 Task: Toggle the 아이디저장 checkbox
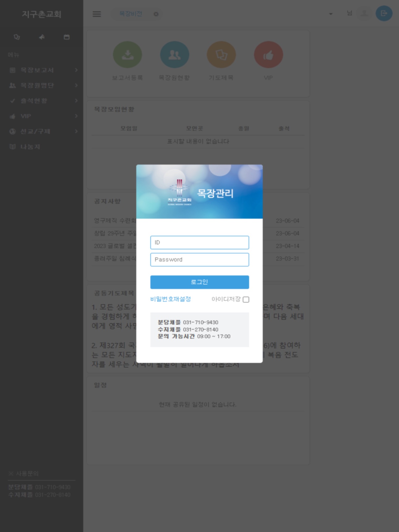point(246,299)
